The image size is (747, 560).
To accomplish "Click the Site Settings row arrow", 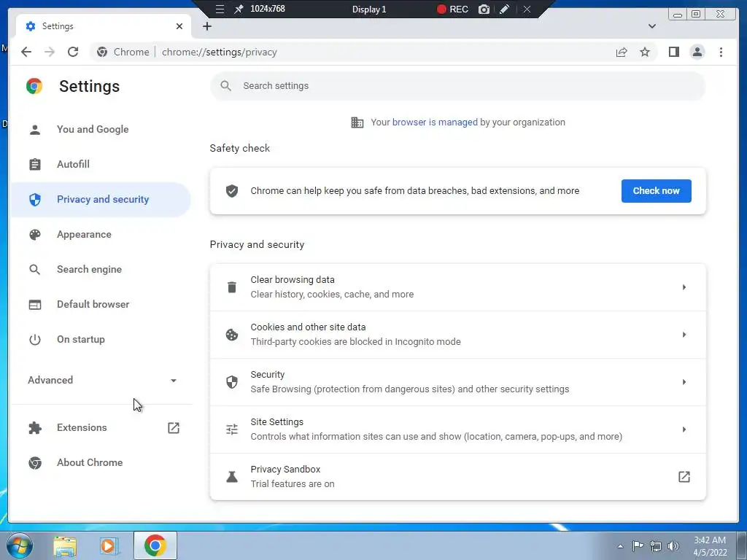I will [x=684, y=429].
